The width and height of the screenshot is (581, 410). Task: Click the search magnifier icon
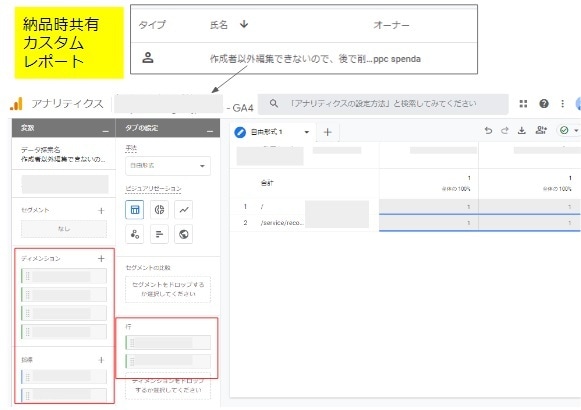274,103
